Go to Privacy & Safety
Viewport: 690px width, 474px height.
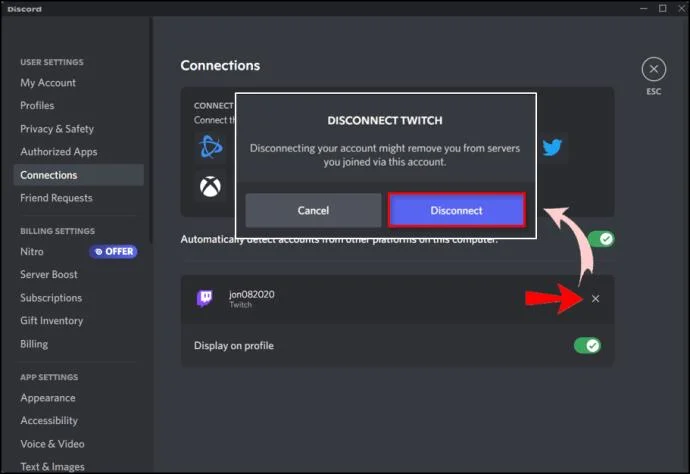57,129
